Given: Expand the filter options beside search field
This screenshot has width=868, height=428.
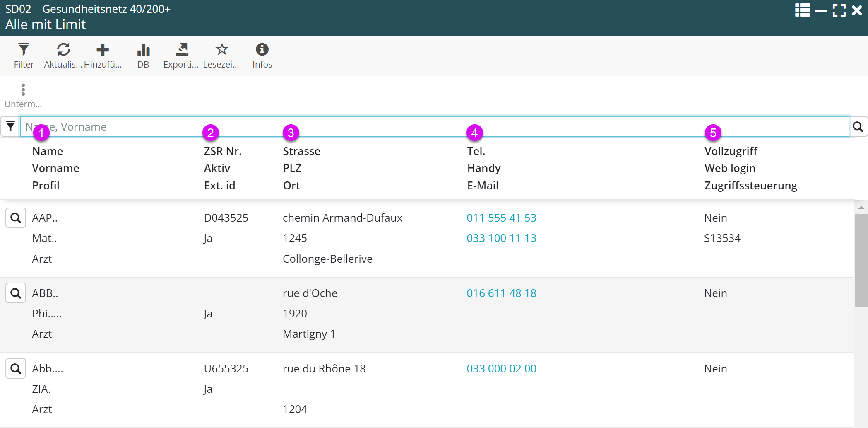Looking at the screenshot, I should (10, 127).
